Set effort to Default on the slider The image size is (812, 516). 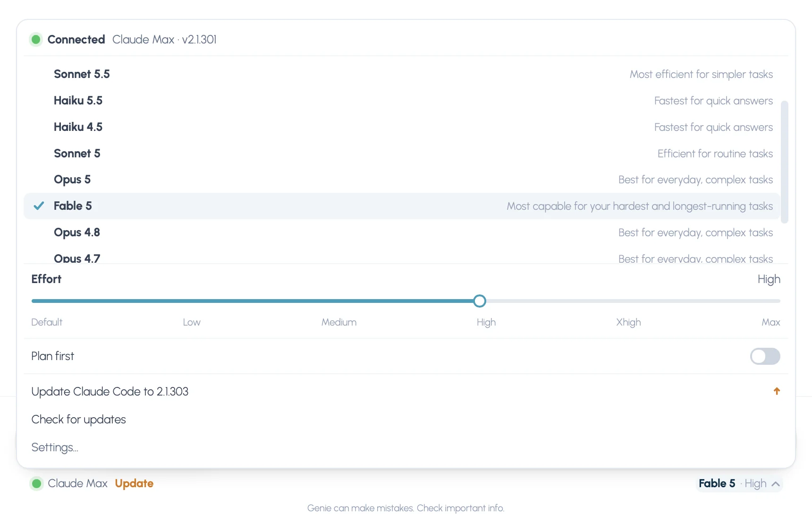click(47, 322)
